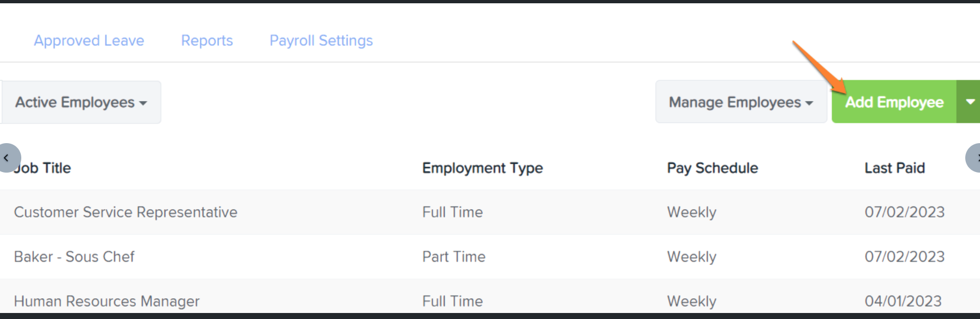
Task: Select the Baker - Sous Chef row
Action: (74, 257)
